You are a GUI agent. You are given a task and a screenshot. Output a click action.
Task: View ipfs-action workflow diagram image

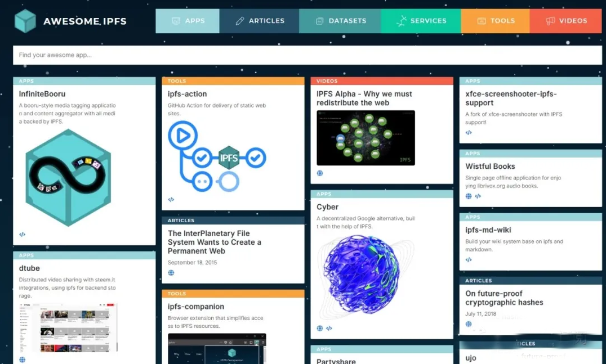217,156
